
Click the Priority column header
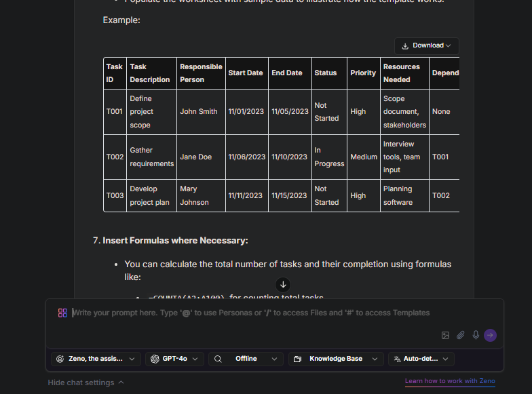(364, 73)
